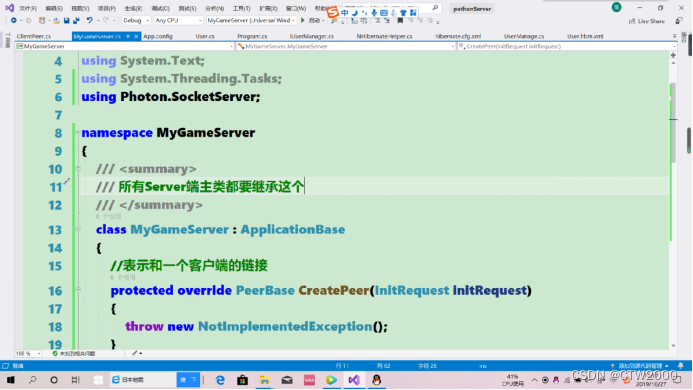Collapse the namespace MyGameServer block
The image size is (693, 390).
coord(78,133)
